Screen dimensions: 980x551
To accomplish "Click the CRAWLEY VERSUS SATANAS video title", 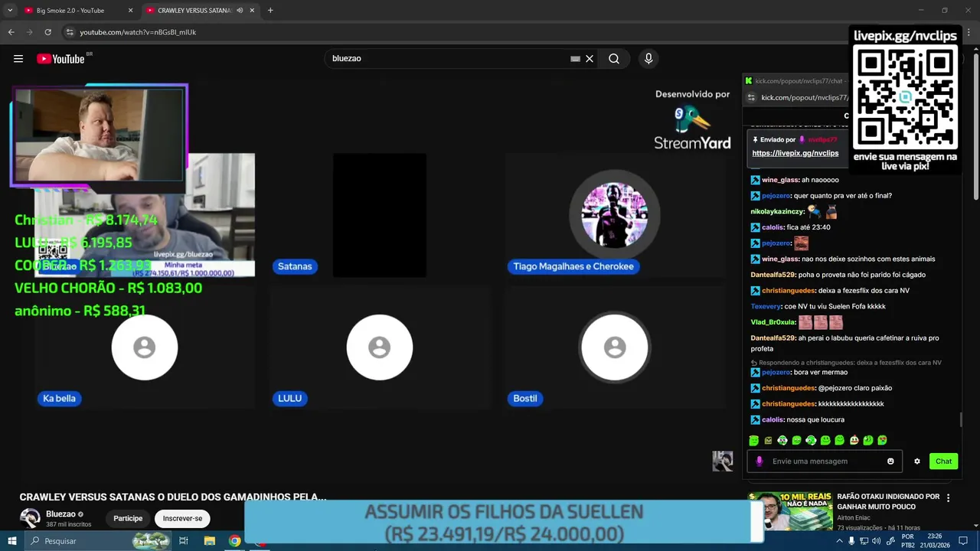I will pyautogui.click(x=173, y=497).
